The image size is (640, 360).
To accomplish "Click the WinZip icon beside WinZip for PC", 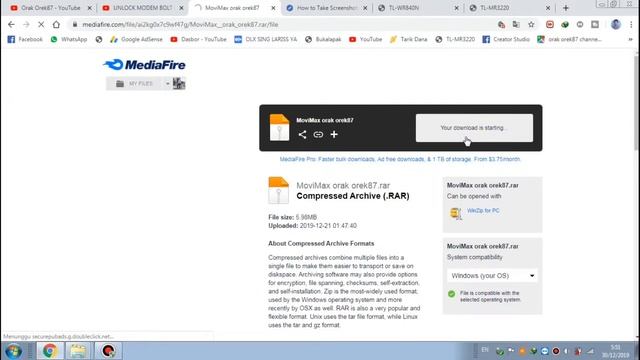I will (x=456, y=213).
